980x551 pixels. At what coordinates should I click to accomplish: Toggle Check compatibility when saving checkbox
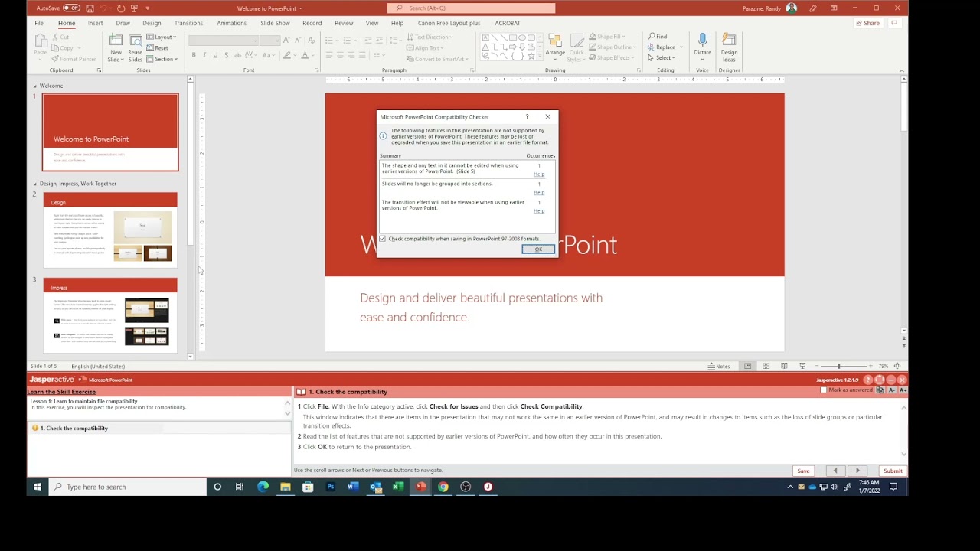pos(383,239)
